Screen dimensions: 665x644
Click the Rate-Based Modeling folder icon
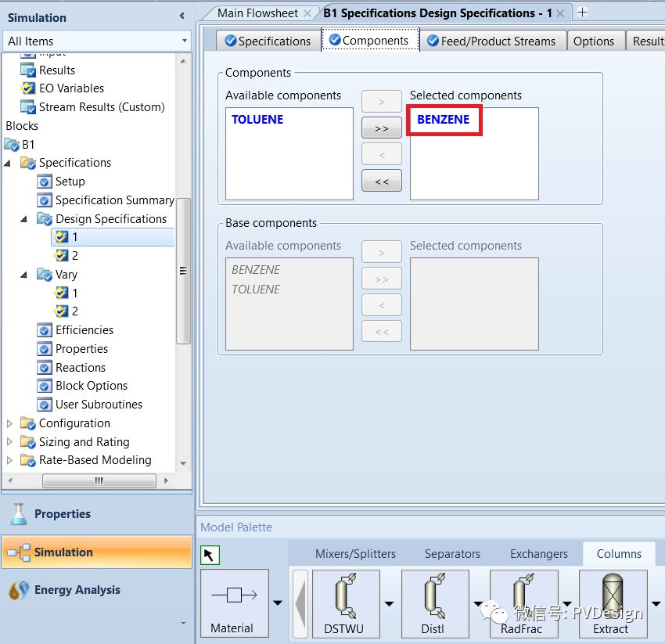[x=28, y=460]
